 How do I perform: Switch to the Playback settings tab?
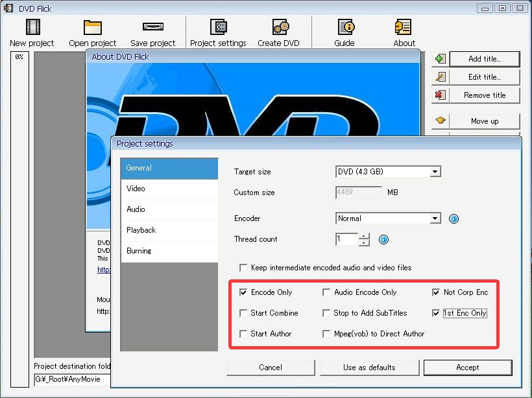(x=169, y=231)
